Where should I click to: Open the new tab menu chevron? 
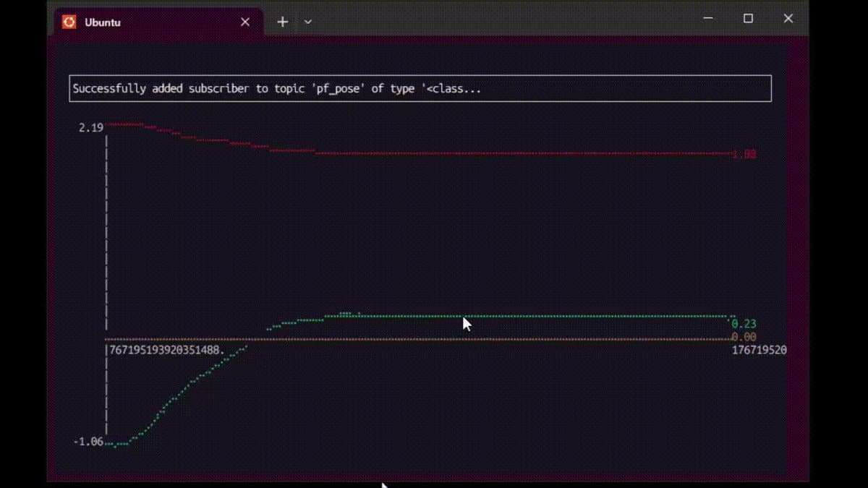[x=307, y=22]
